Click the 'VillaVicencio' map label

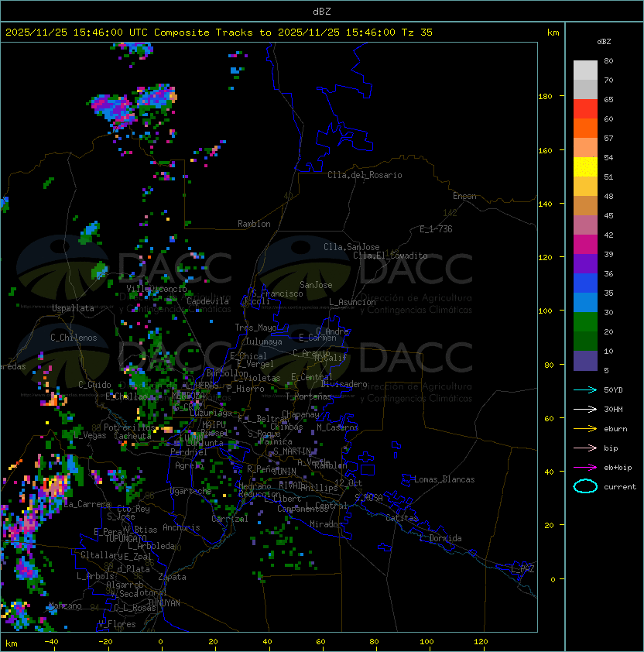(156, 289)
